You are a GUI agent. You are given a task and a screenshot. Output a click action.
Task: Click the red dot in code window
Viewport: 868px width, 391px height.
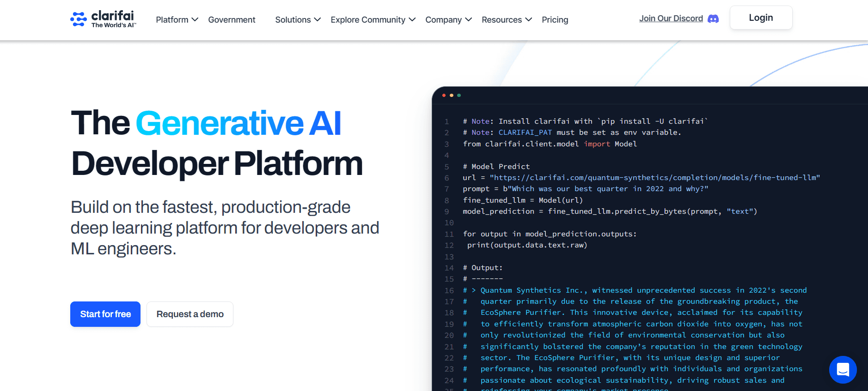(x=444, y=96)
